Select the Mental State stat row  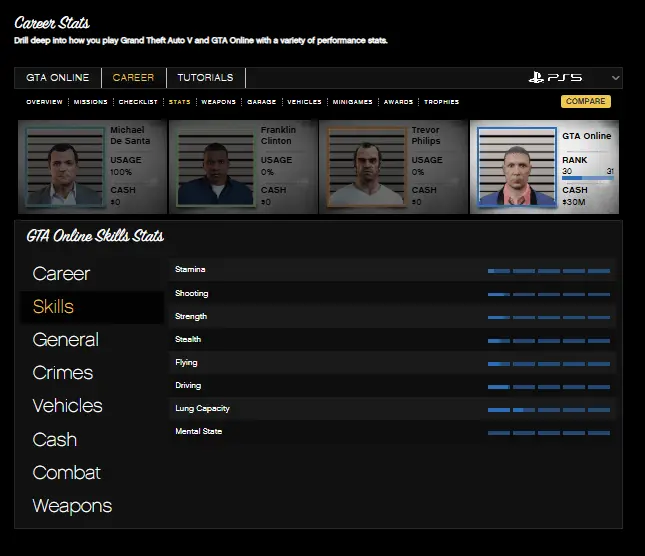390,432
